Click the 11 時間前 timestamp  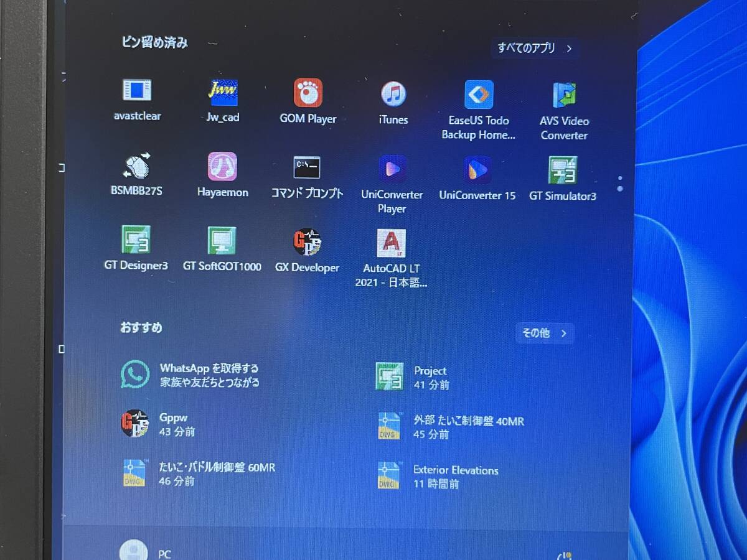(436, 483)
